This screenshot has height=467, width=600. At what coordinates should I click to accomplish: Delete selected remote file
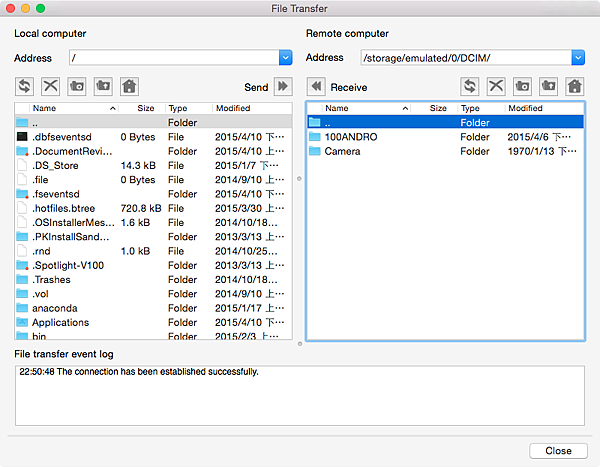coord(496,87)
